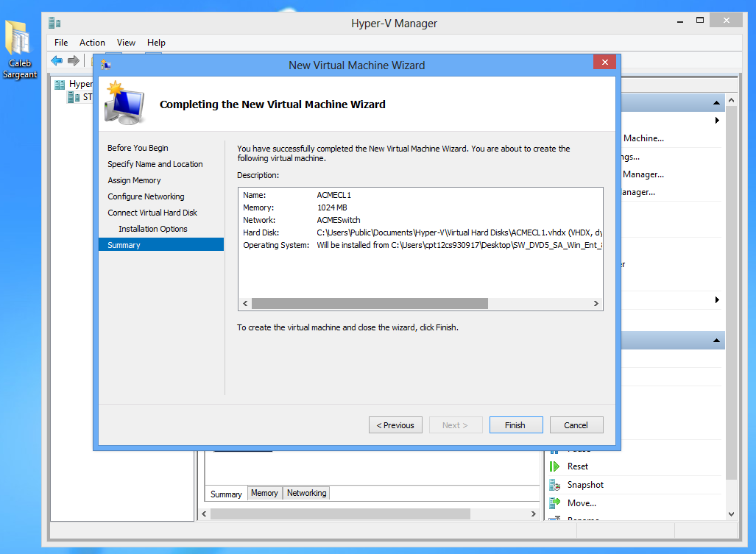Screen dimensions: 756x554
Task: Click the Move... action
Action: pos(582,503)
